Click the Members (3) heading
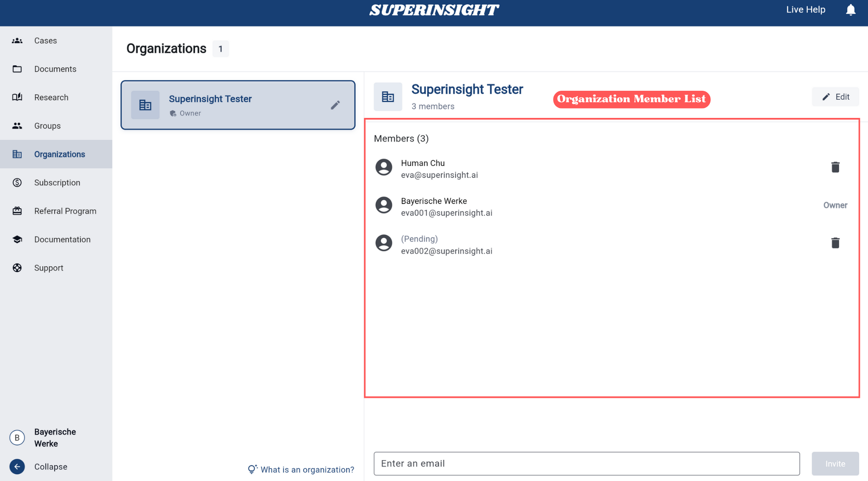868x481 pixels. (401, 139)
